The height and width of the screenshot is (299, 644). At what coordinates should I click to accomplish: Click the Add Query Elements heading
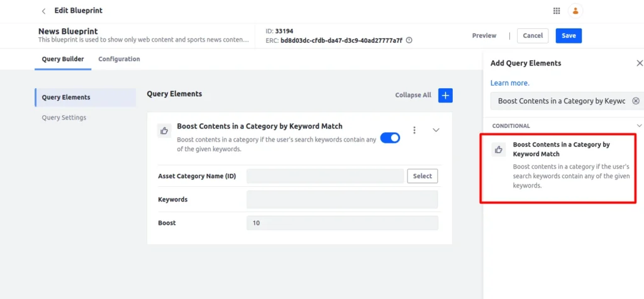tap(526, 64)
